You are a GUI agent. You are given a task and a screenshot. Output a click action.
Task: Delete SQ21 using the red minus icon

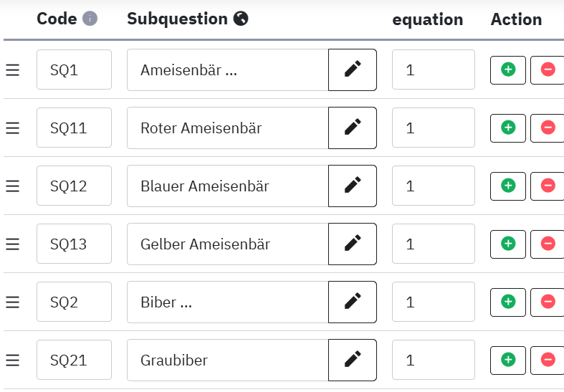click(x=548, y=360)
